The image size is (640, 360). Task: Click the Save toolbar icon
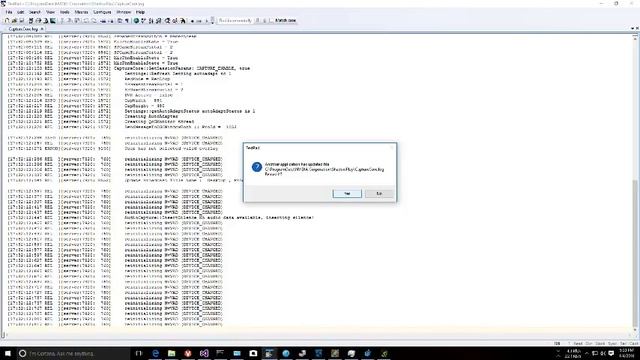[x=22, y=20]
